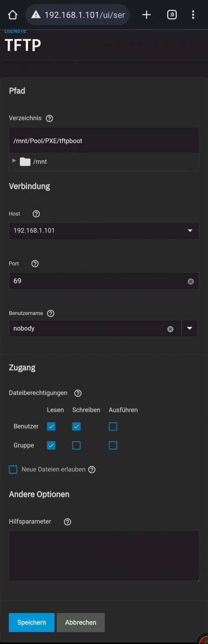208x644 pixels.
Task: Open Dateiberechtigungen help tooltip
Action: [x=77, y=393]
